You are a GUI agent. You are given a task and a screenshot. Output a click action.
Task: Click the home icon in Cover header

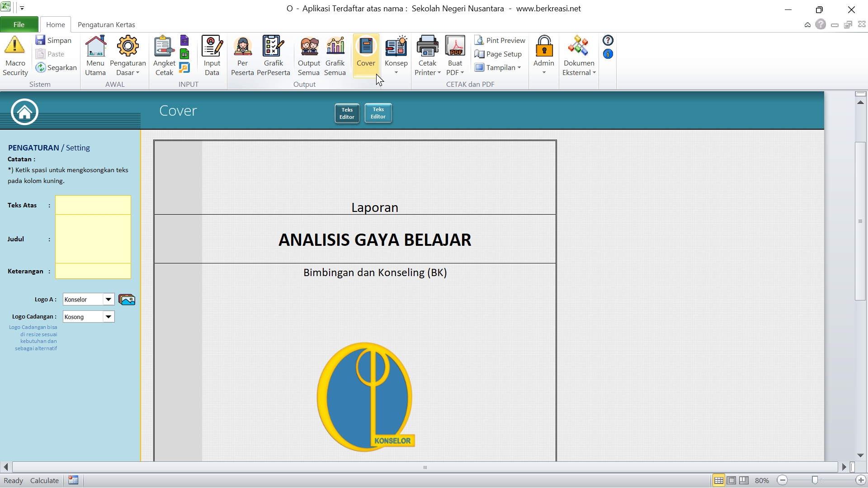click(x=24, y=112)
